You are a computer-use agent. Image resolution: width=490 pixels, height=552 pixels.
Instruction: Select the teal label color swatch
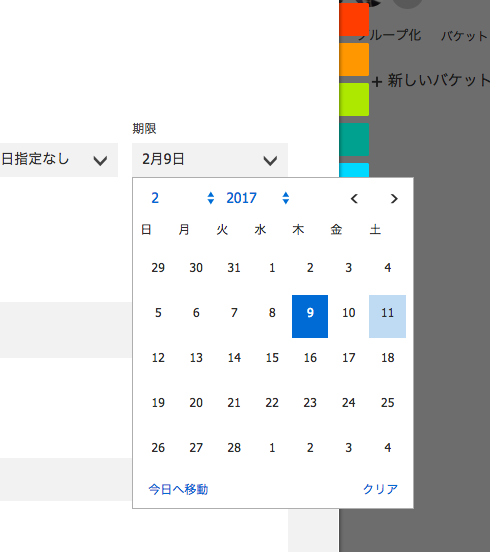pyautogui.click(x=354, y=139)
